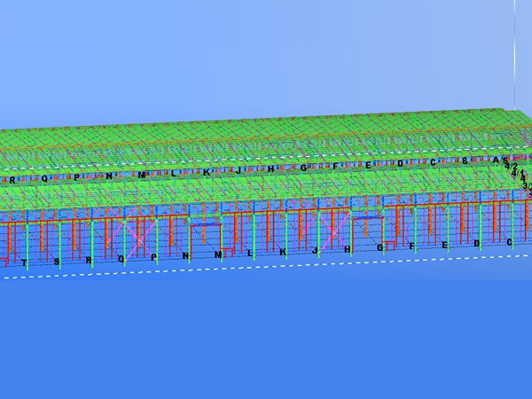Click front row grid label P
This screenshot has width=532, height=399.
click(x=153, y=258)
